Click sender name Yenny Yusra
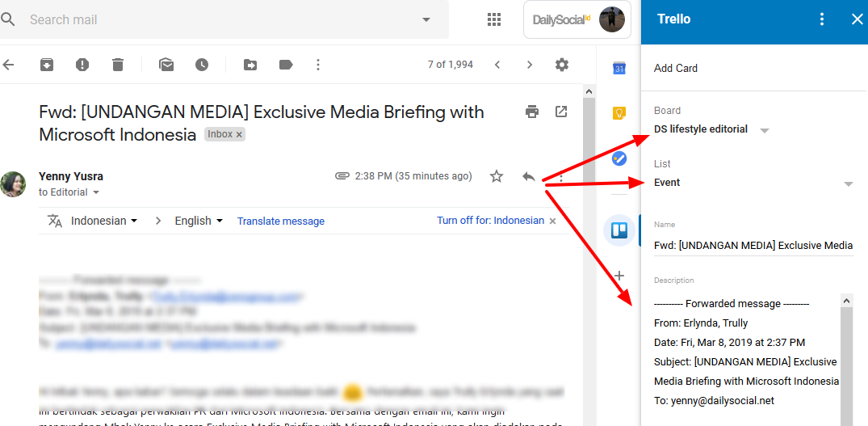Screen dimensions: 868x426 tap(71, 177)
